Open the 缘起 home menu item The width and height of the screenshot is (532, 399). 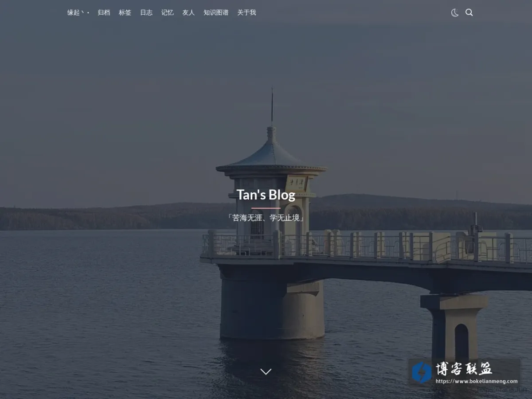78,13
